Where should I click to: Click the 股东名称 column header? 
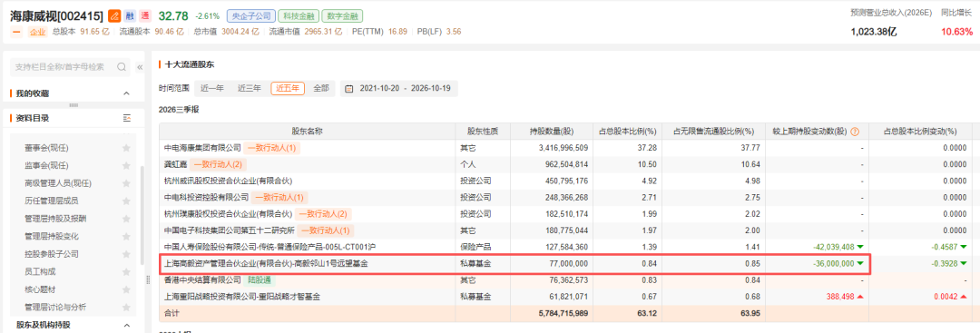point(308,132)
